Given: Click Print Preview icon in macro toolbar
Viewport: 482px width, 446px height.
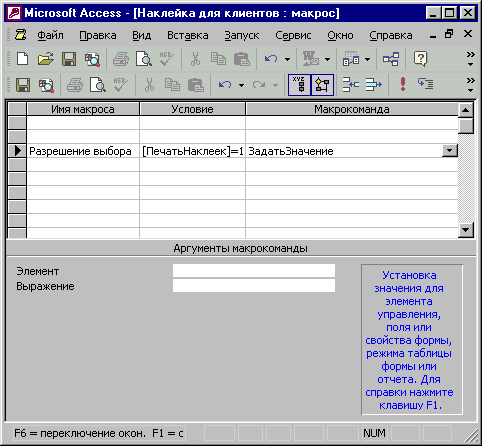Looking at the screenshot, I should coord(98,85).
